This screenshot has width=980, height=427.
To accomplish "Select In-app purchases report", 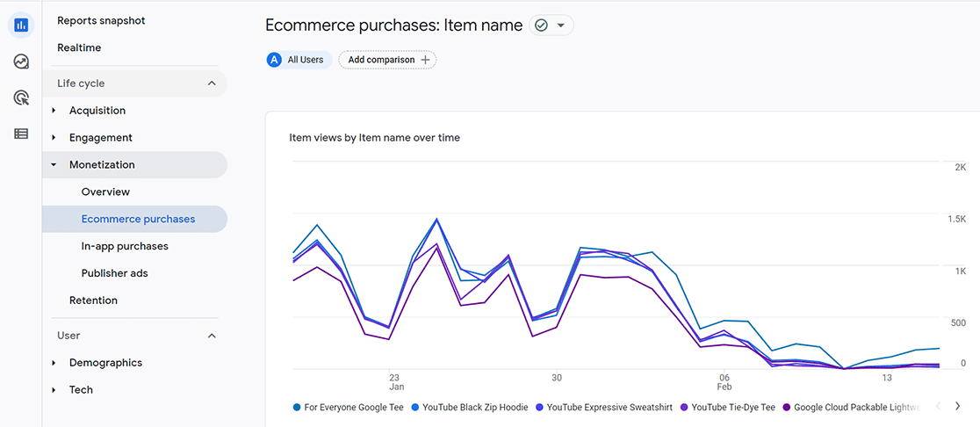I will pos(125,246).
